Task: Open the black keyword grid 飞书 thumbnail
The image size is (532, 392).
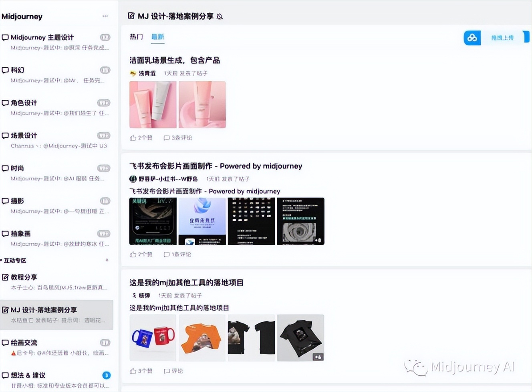Action: pos(251,221)
